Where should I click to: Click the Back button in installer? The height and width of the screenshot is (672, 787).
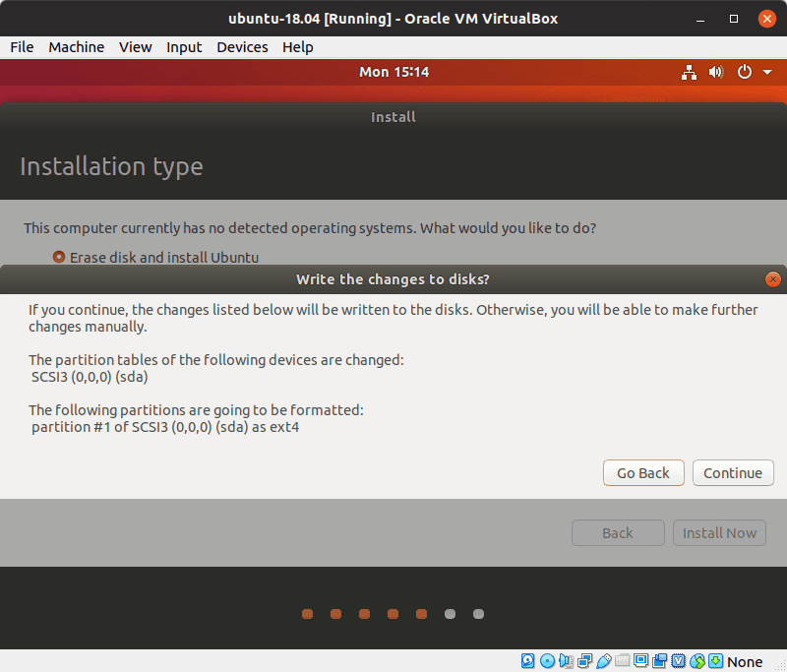[x=618, y=532]
